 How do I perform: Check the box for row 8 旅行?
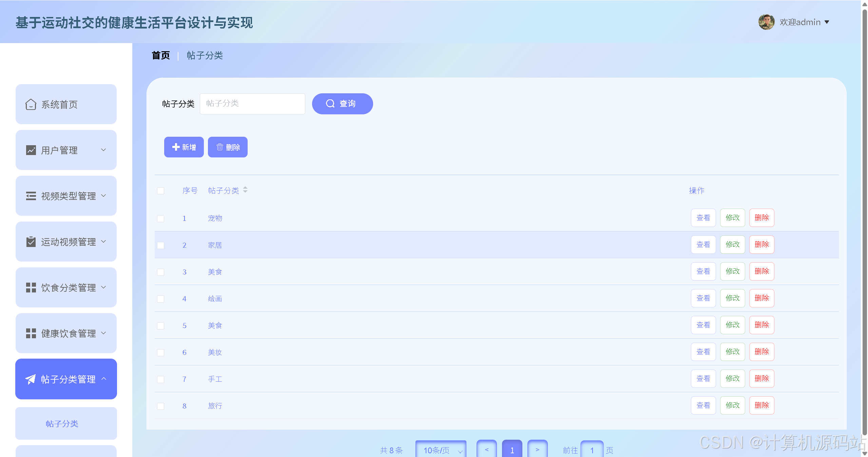[x=161, y=406]
